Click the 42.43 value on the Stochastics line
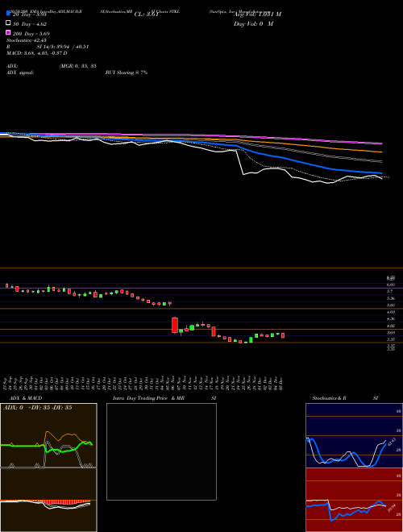This screenshot has height=532, width=403. [x=391, y=442]
